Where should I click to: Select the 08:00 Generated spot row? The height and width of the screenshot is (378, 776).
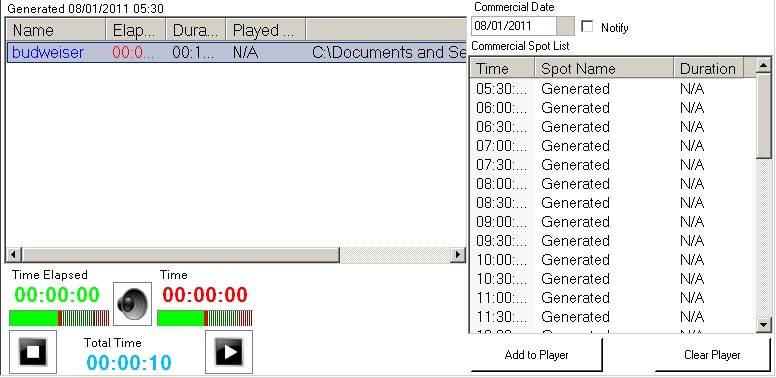(x=613, y=184)
